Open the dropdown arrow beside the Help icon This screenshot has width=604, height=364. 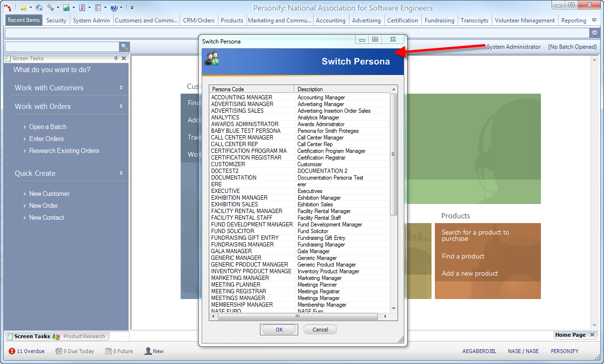pos(121,8)
